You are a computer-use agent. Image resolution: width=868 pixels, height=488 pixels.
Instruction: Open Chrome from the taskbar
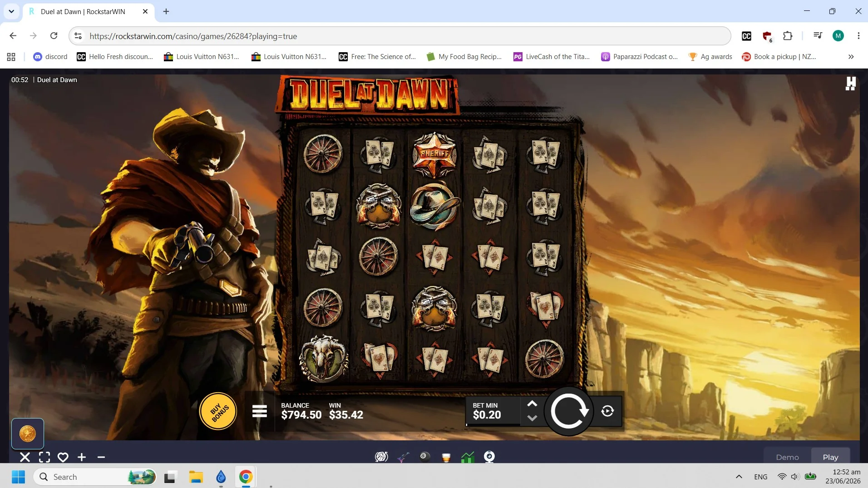[246, 477]
